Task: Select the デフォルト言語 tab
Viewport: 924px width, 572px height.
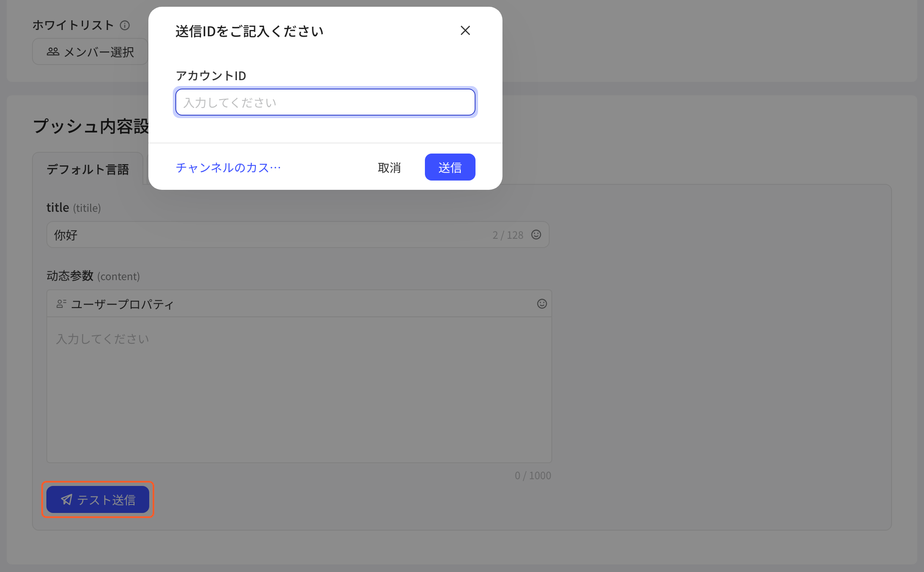Action: click(x=88, y=169)
